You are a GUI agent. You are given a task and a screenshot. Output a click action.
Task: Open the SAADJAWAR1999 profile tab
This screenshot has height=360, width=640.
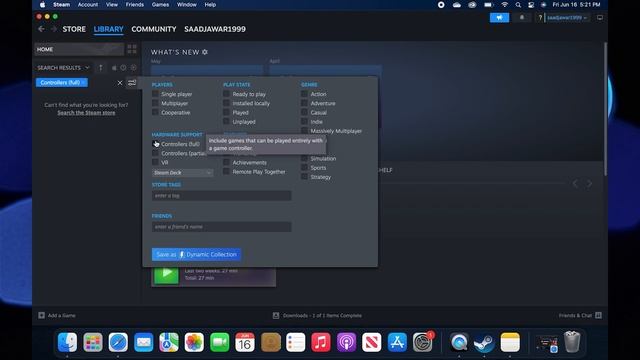point(215,29)
